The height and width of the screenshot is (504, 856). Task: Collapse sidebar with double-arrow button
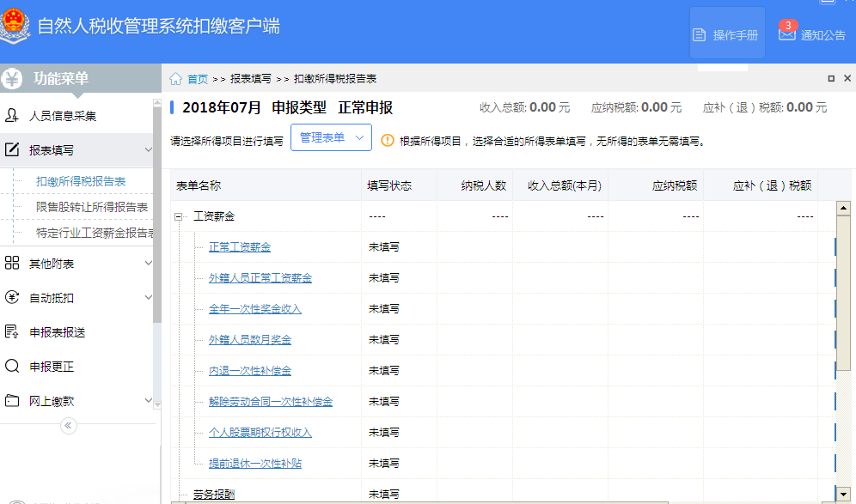(69, 426)
